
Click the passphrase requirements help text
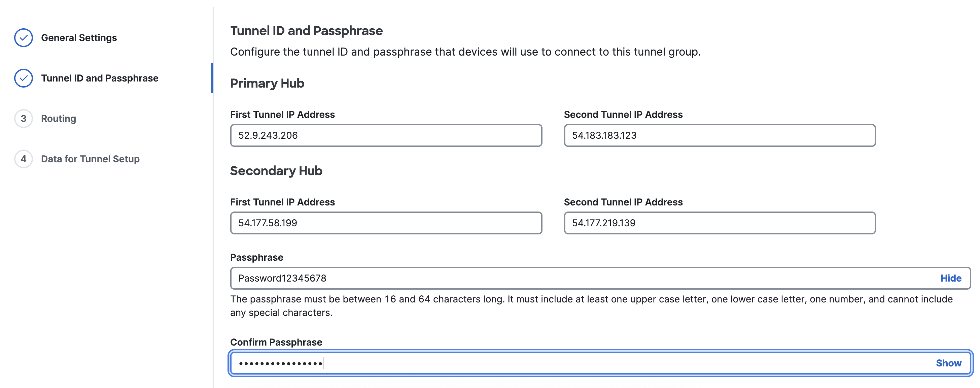(x=591, y=306)
